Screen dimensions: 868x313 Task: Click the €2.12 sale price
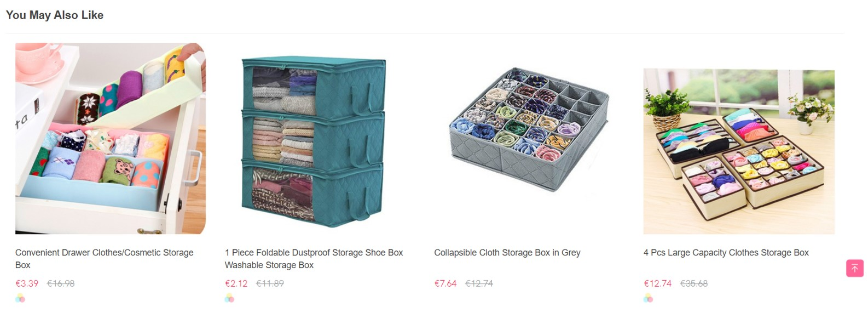click(x=236, y=283)
